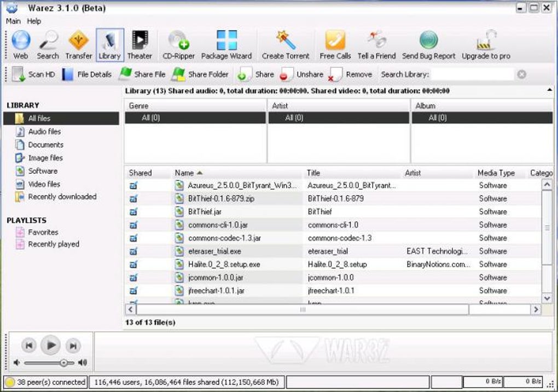
Task: Sort by the Name column header
Action: (x=237, y=173)
